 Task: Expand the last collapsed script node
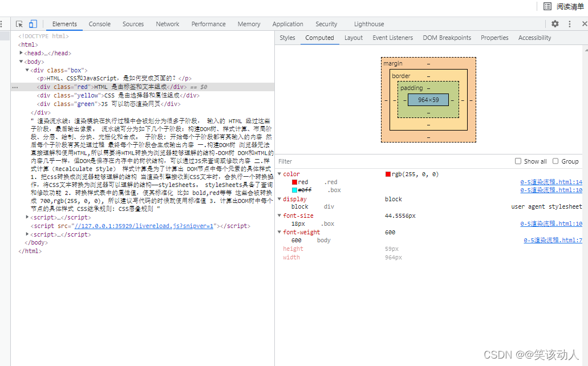click(27, 234)
